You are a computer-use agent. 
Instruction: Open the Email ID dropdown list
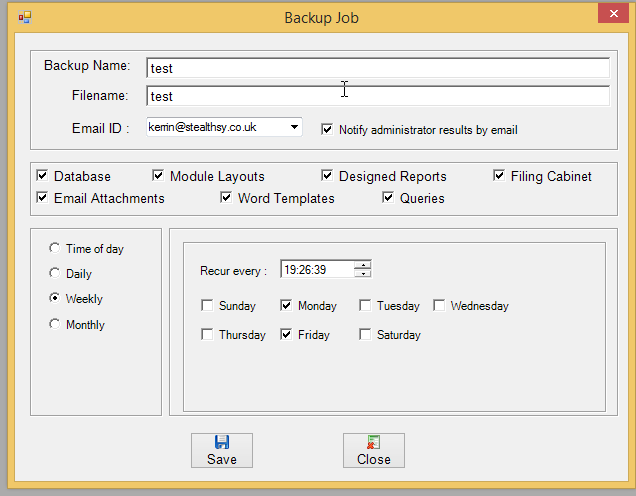click(x=294, y=127)
